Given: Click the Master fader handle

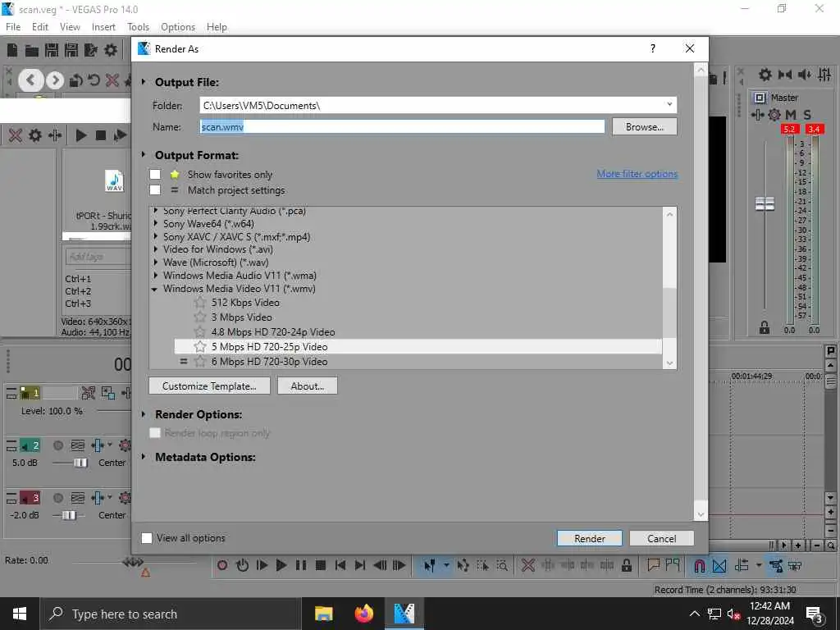Looking at the screenshot, I should (765, 203).
